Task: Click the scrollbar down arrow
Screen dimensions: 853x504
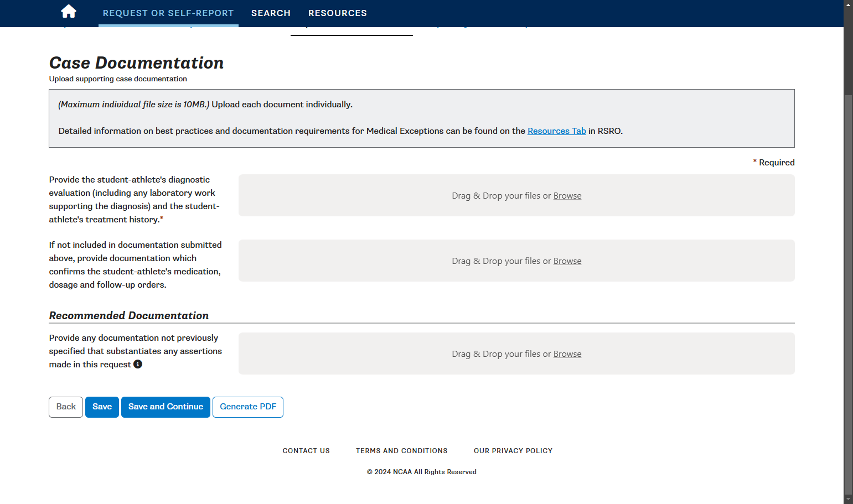Action: [848, 499]
